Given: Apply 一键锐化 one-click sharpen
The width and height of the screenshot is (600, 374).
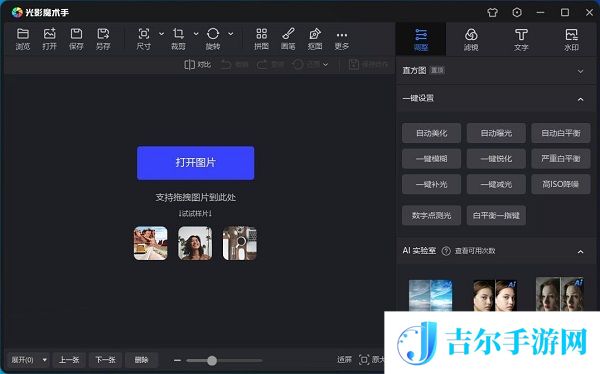Looking at the screenshot, I should point(496,158).
